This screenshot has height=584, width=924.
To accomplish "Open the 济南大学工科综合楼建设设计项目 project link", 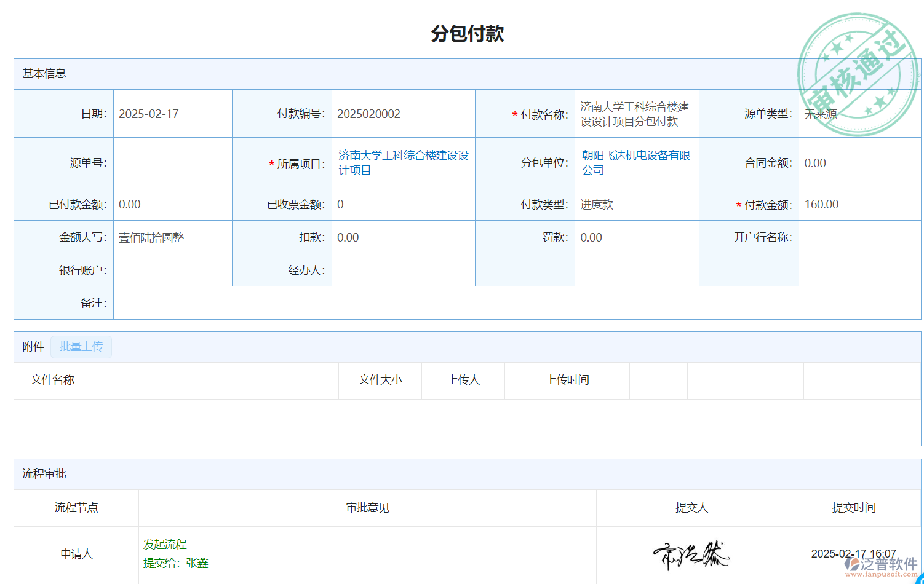I will tap(403, 163).
